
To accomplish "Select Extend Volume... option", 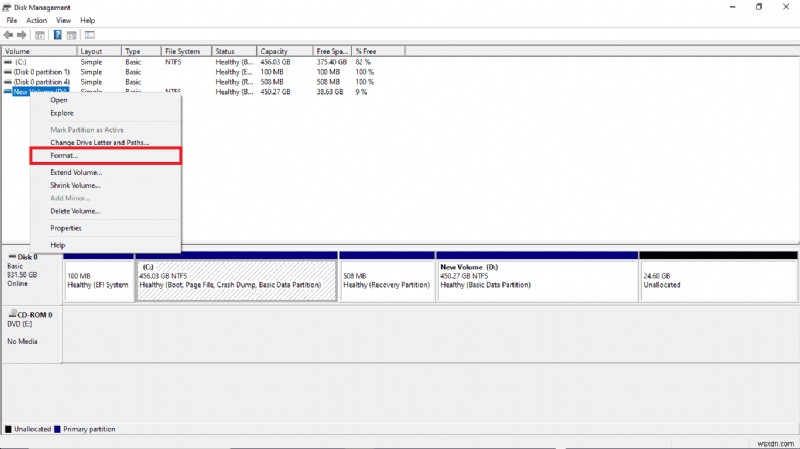I will (106, 172).
